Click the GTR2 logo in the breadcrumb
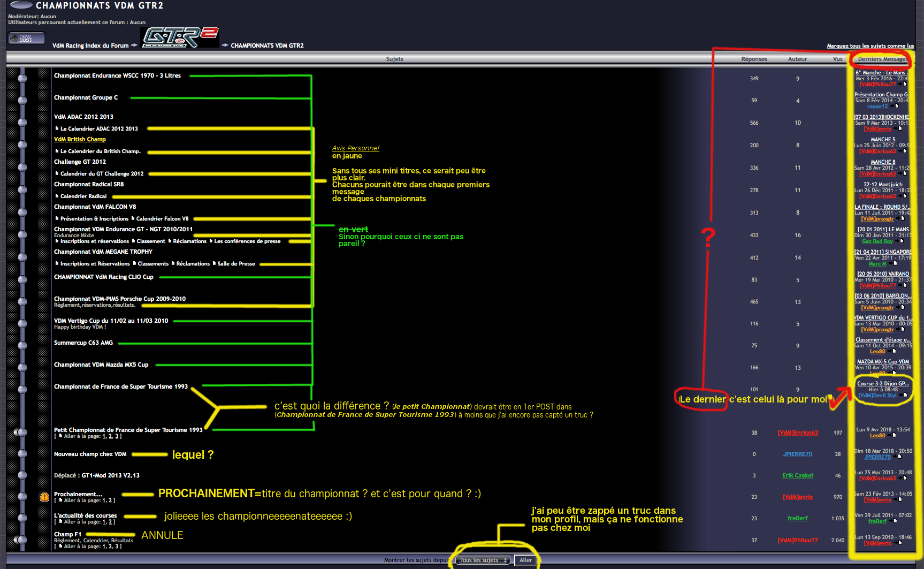924x569 pixels. (x=180, y=37)
